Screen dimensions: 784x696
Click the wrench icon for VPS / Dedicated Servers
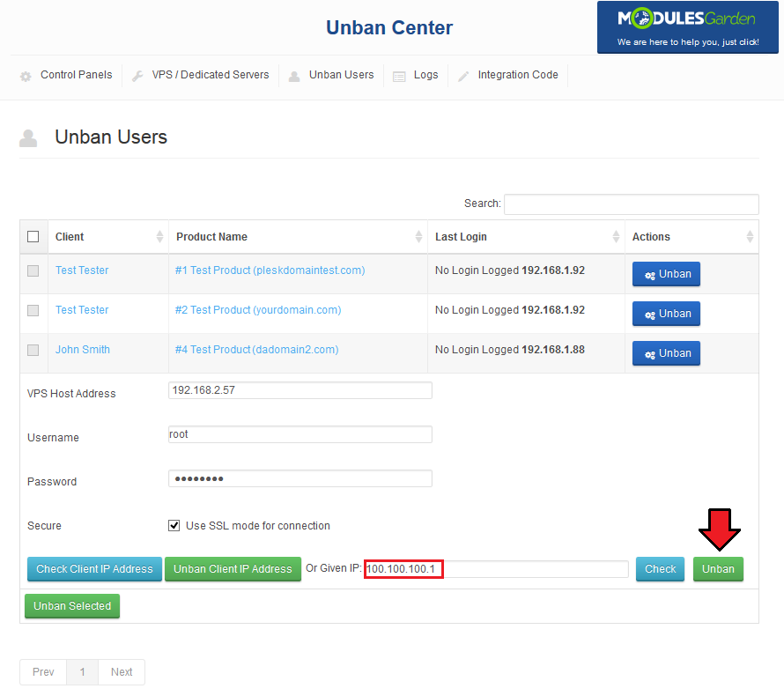coord(137,77)
